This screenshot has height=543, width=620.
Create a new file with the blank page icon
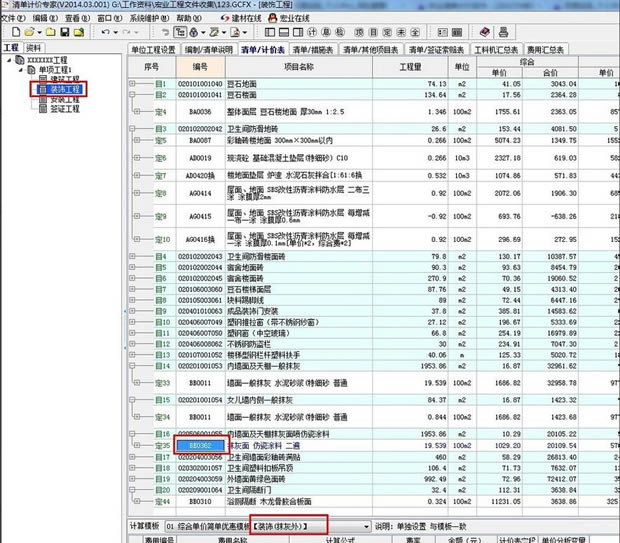click(x=16, y=32)
